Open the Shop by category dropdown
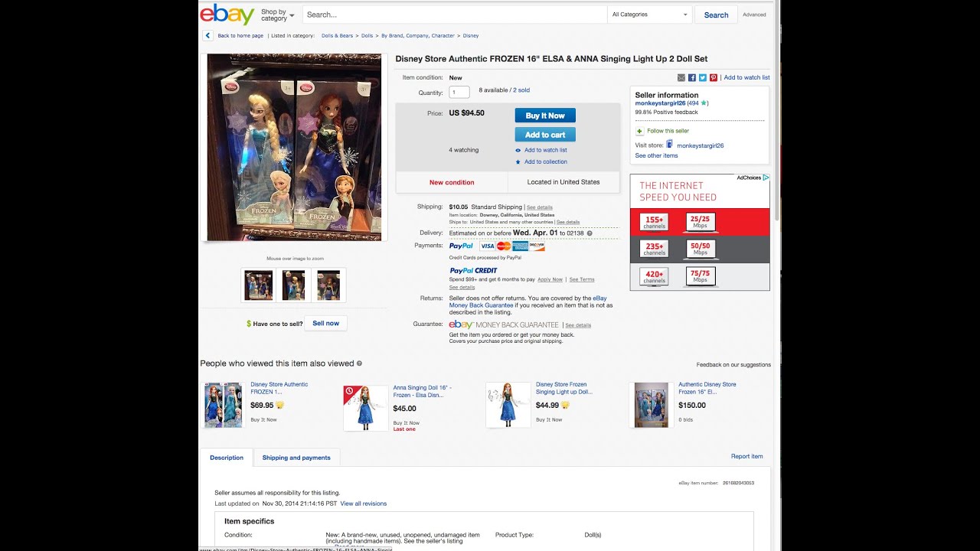The height and width of the screenshot is (551, 980). [277, 15]
